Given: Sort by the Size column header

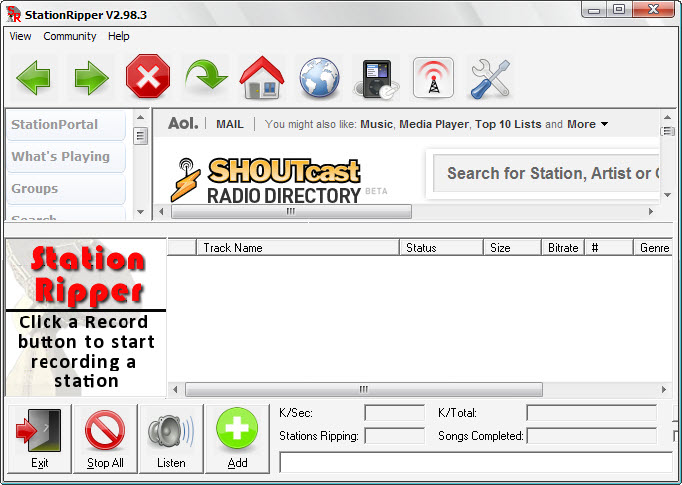Looking at the screenshot, I should click(512, 248).
